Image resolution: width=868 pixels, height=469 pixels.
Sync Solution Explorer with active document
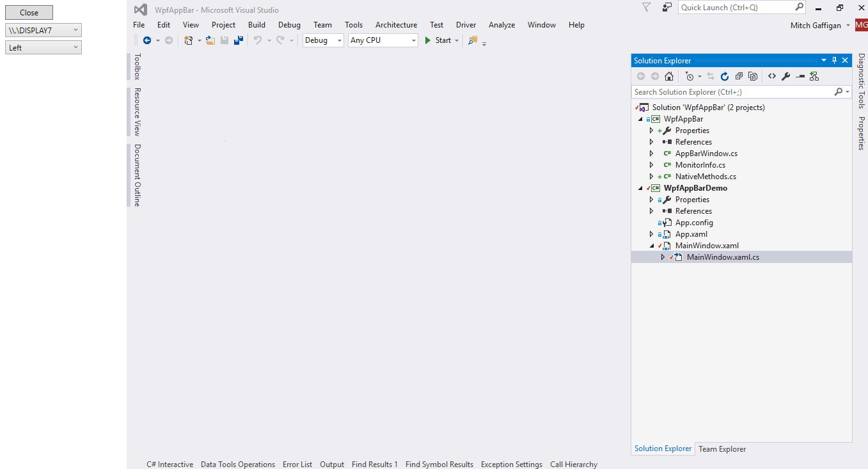tap(710, 76)
